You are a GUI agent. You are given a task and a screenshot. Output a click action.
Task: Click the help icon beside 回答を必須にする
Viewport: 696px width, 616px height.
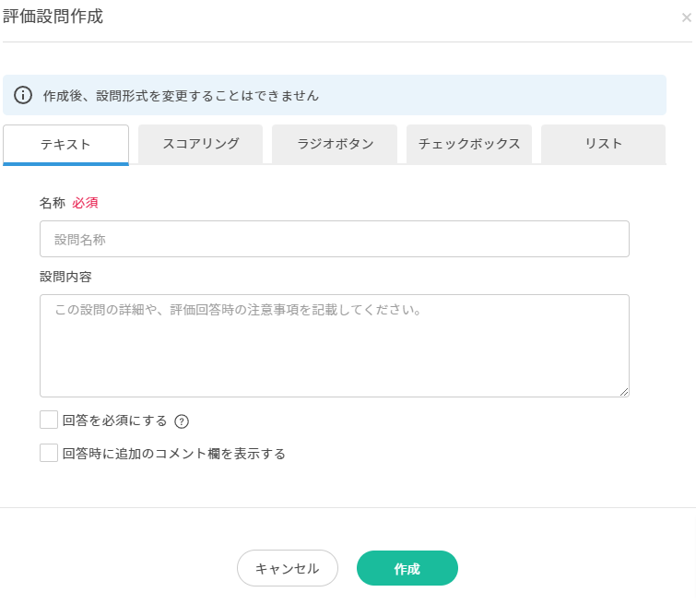(182, 421)
